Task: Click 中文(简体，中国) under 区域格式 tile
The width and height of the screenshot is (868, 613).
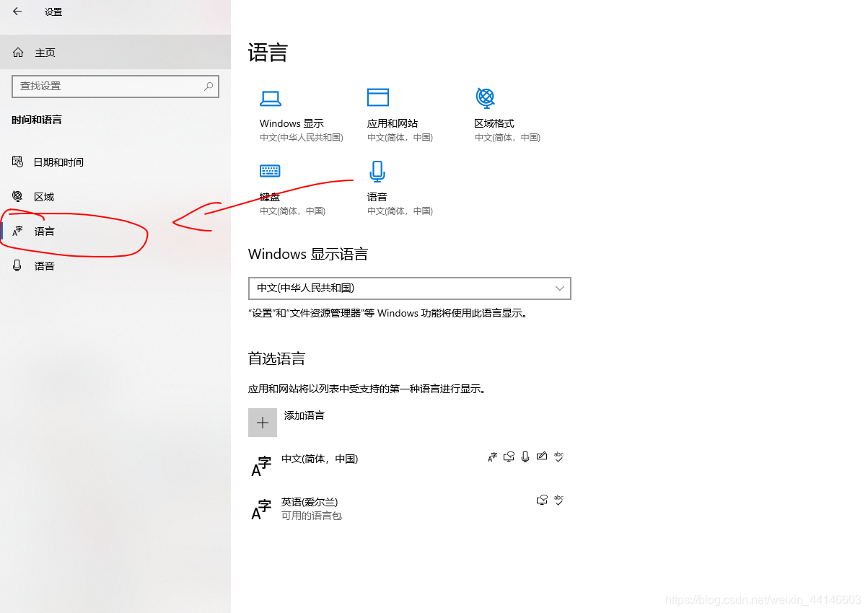Action: [507, 137]
